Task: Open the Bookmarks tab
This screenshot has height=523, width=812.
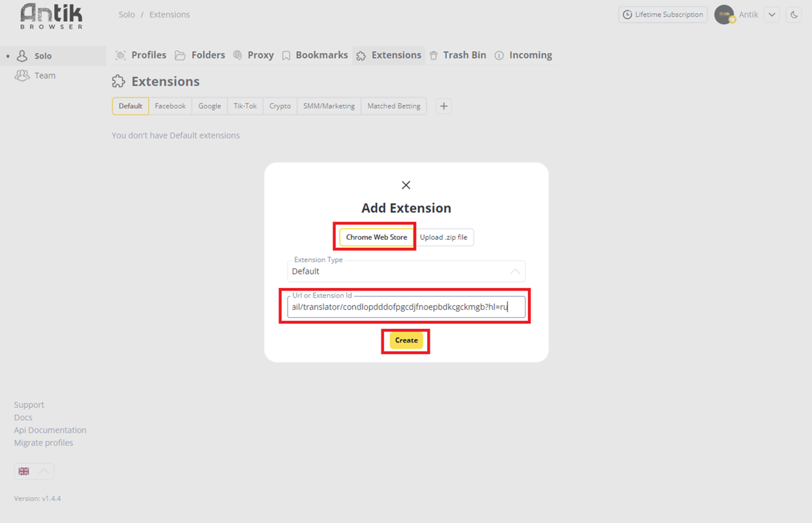Action: tap(315, 55)
